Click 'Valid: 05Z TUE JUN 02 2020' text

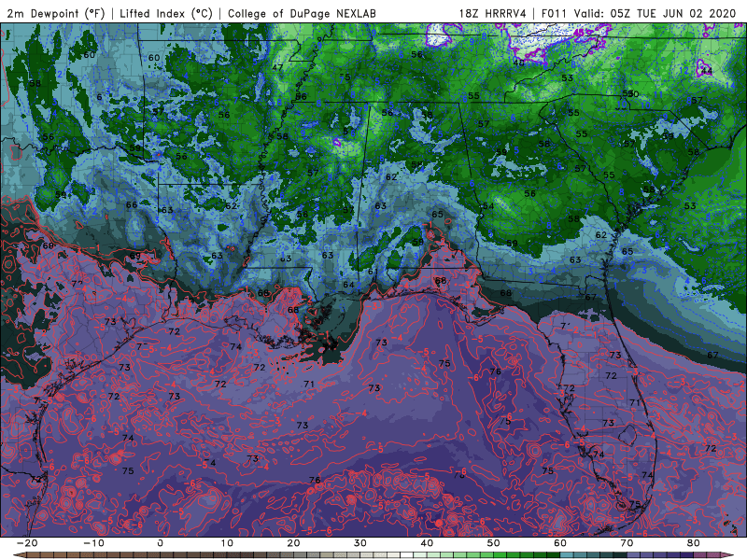coord(655,13)
